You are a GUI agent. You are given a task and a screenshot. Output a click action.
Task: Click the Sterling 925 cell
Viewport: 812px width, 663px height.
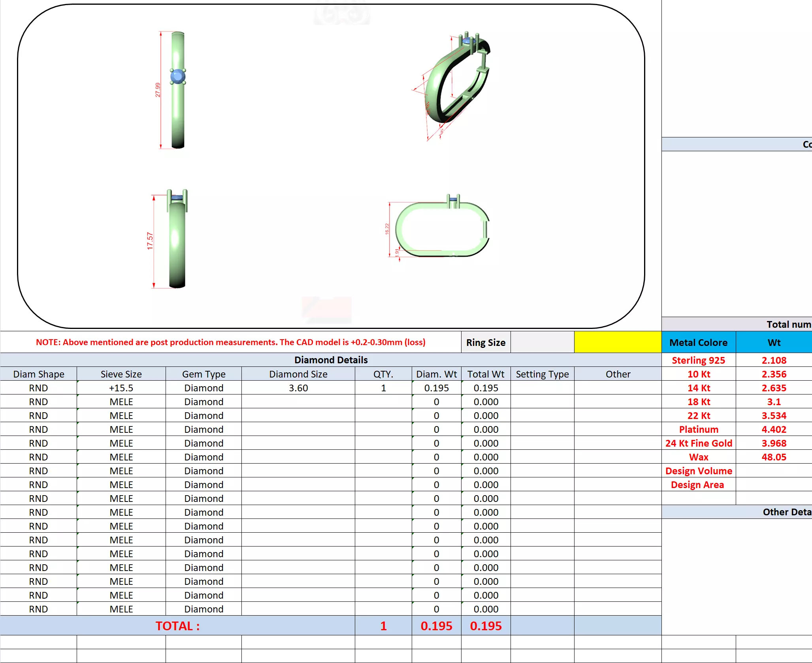698,360
